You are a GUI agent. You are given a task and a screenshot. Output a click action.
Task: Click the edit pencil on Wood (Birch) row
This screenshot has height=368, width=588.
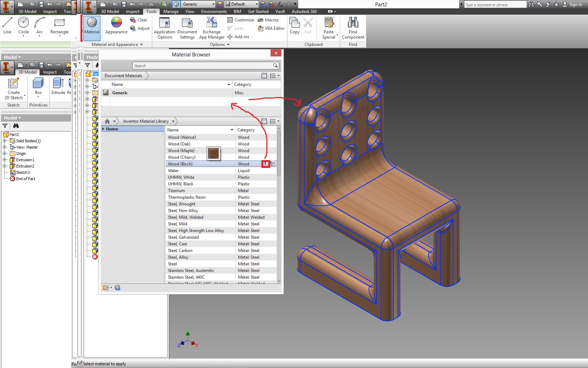pyautogui.click(x=272, y=164)
